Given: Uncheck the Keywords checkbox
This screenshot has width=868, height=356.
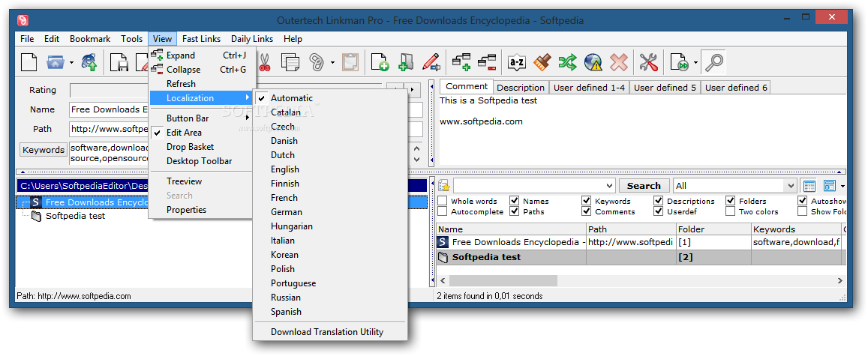Looking at the screenshot, I should click(x=586, y=201).
